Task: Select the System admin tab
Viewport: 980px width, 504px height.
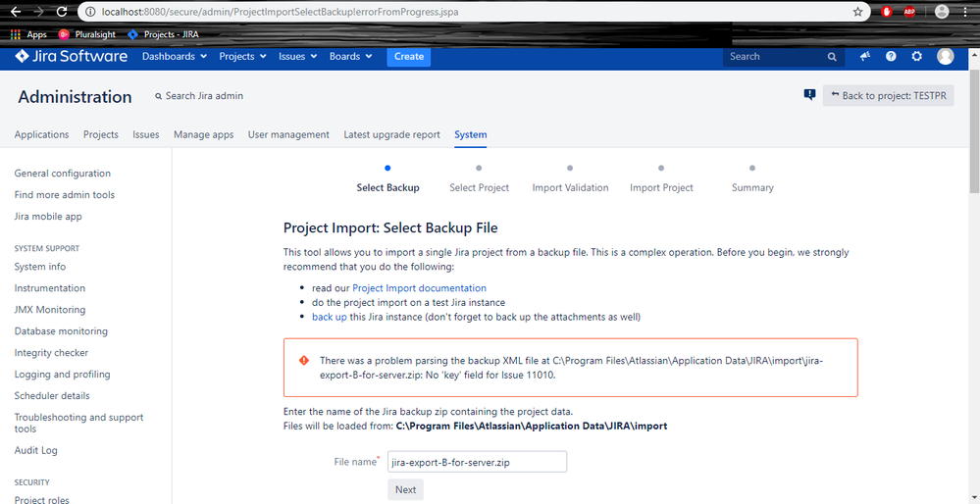Action: click(x=471, y=134)
